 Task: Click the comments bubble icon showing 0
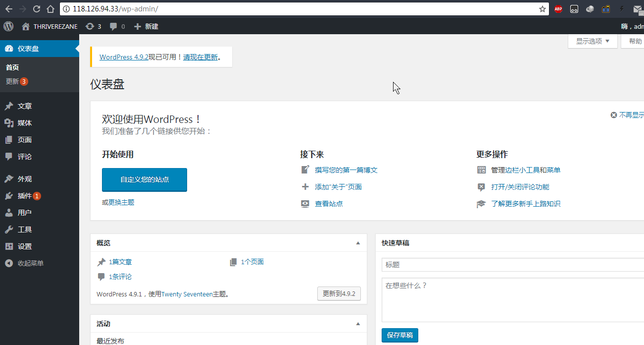tap(113, 26)
